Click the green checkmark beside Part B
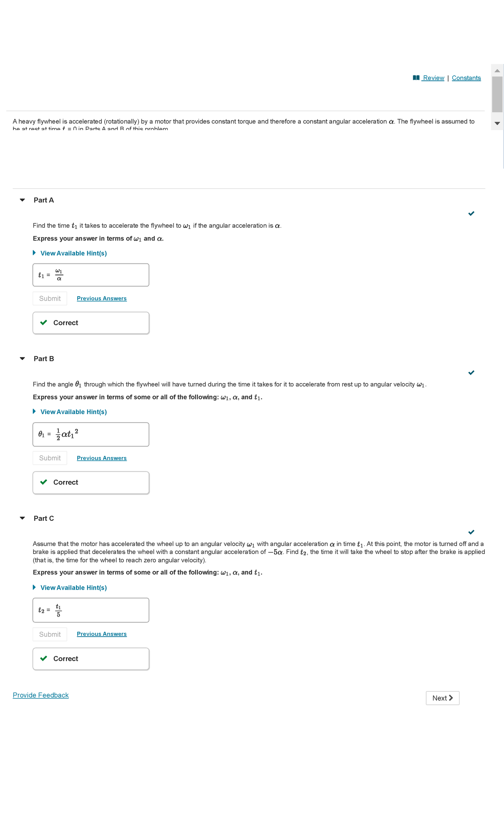This screenshot has width=504, height=830. (471, 372)
